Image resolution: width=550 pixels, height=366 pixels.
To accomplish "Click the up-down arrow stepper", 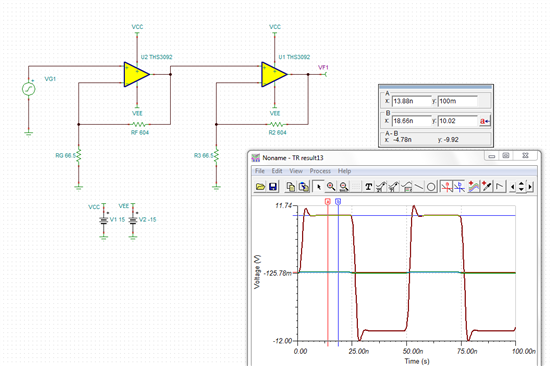I will [521, 187].
